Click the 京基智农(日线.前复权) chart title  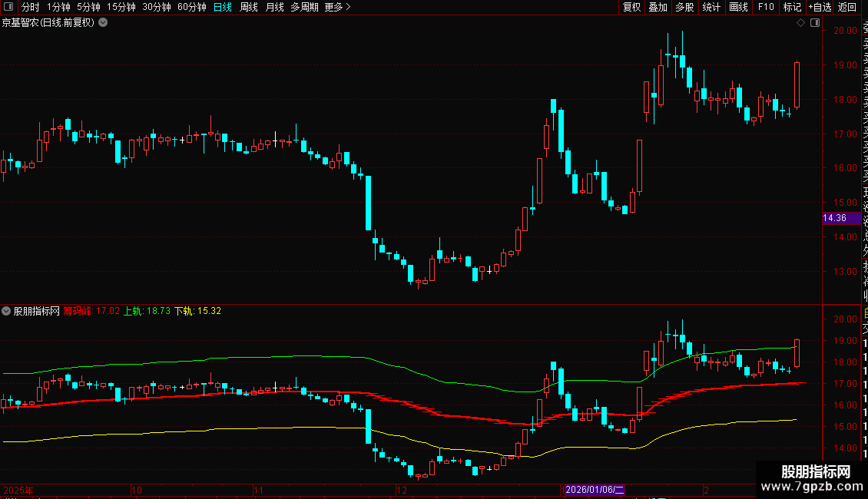click(48, 23)
